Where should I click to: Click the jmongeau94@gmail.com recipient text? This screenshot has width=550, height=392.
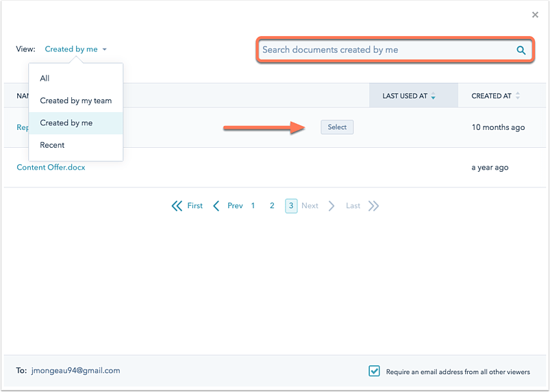pyautogui.click(x=75, y=371)
